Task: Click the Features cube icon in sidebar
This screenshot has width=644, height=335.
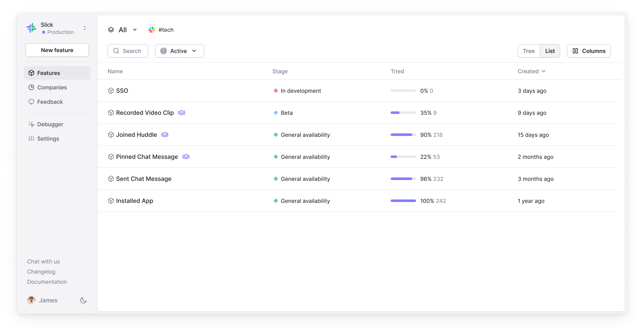Action: pyautogui.click(x=31, y=73)
